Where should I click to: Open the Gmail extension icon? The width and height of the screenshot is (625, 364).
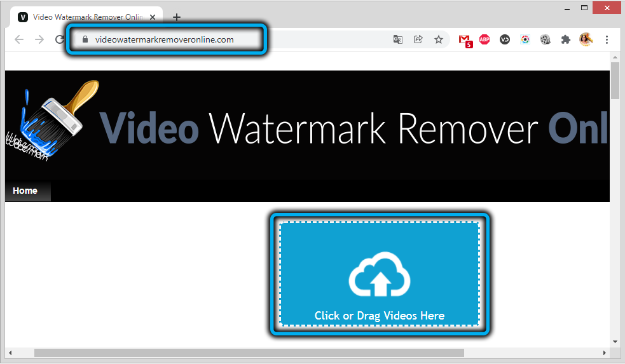pos(465,41)
